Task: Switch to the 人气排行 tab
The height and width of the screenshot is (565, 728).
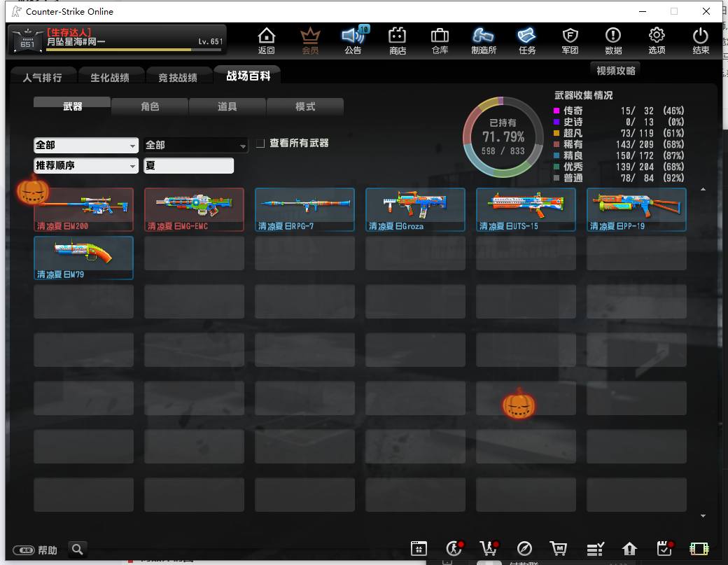Action: pyautogui.click(x=43, y=77)
